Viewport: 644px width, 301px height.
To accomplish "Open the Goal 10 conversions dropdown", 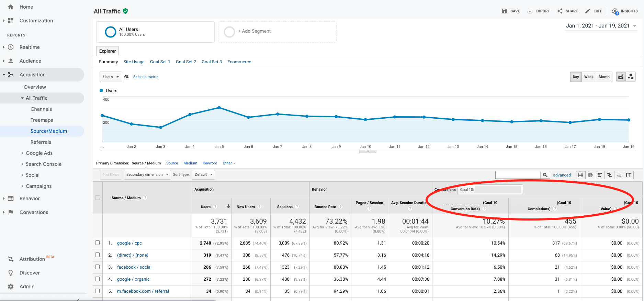I will click(490, 190).
